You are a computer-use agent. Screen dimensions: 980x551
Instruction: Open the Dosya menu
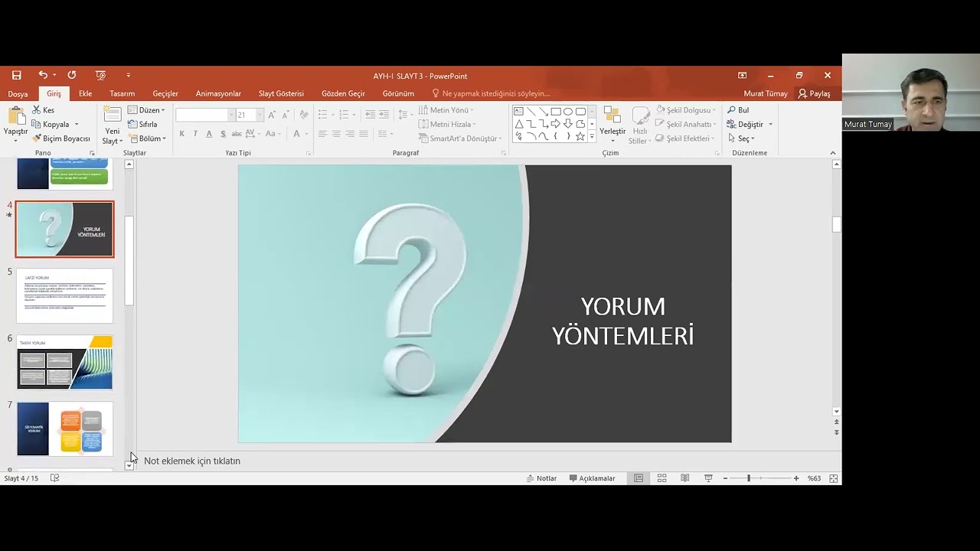18,93
